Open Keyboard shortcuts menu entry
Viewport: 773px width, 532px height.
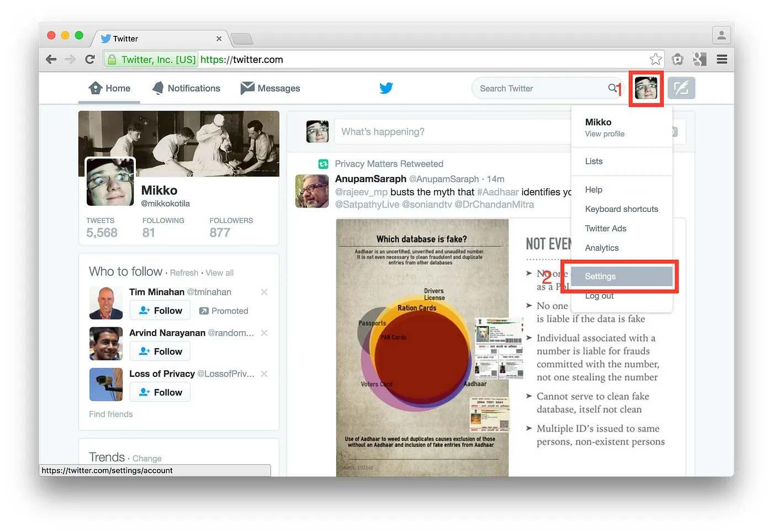pyautogui.click(x=622, y=209)
